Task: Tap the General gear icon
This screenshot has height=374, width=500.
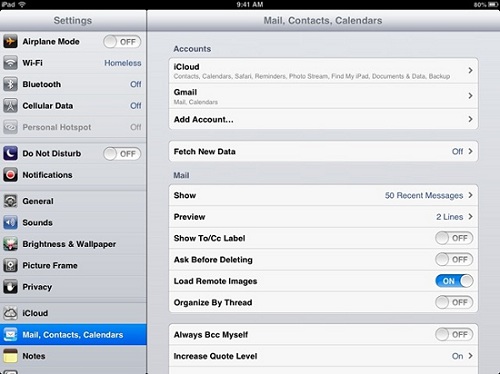Action: coord(10,201)
